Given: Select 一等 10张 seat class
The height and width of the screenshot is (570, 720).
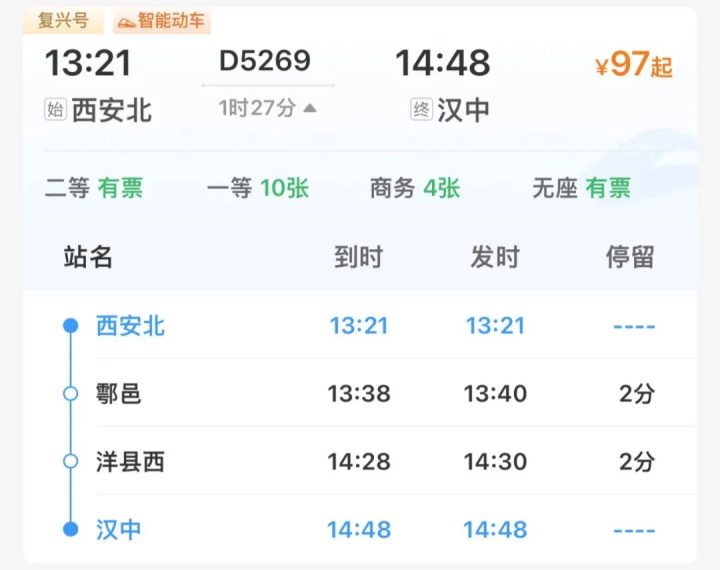Looking at the screenshot, I should pos(257,187).
